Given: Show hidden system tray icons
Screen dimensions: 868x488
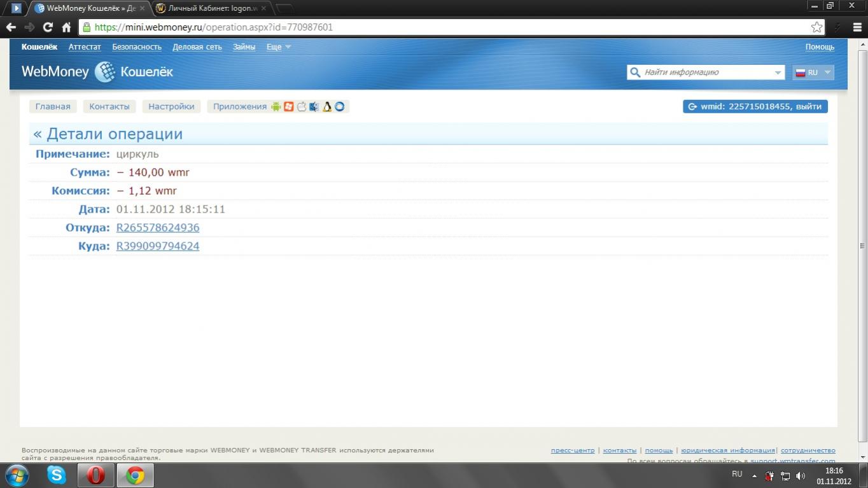Looking at the screenshot, I should (x=755, y=476).
